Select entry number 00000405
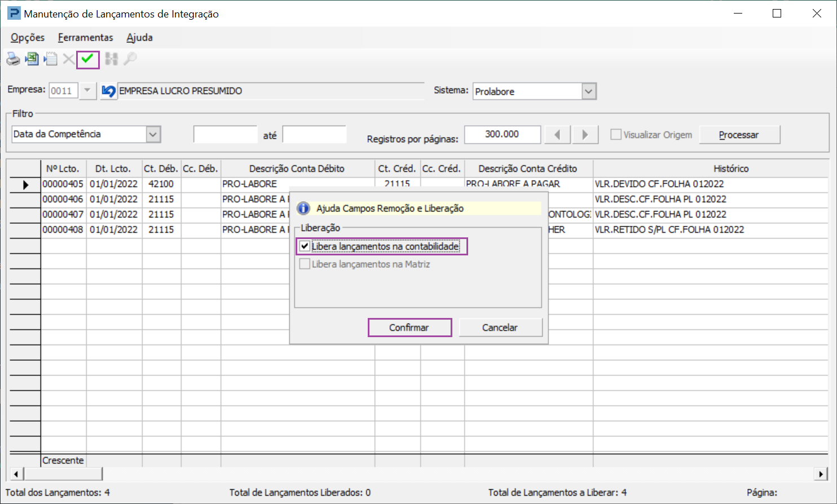This screenshot has width=837, height=504. 63,184
